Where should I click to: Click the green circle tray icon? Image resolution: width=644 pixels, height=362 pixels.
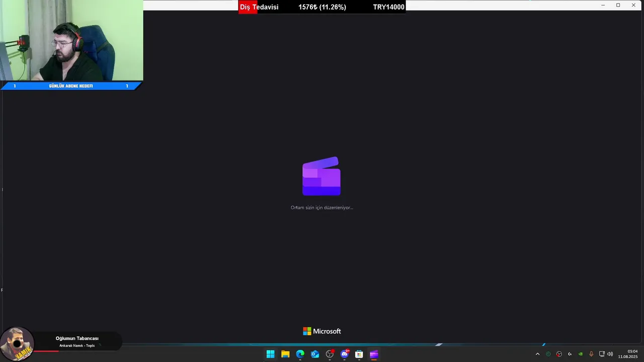coord(548,354)
